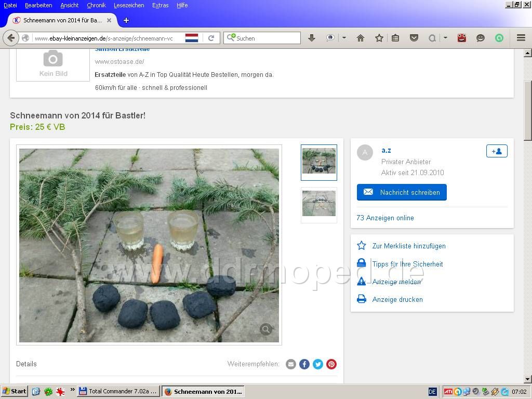Open the 73 Anzeigen online link

385,218
